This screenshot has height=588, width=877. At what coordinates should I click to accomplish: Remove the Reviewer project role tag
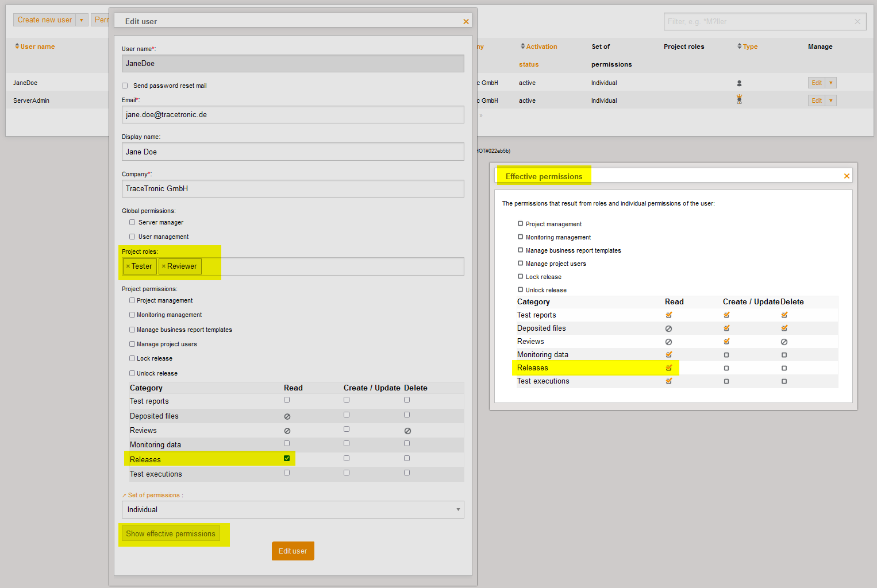163,266
